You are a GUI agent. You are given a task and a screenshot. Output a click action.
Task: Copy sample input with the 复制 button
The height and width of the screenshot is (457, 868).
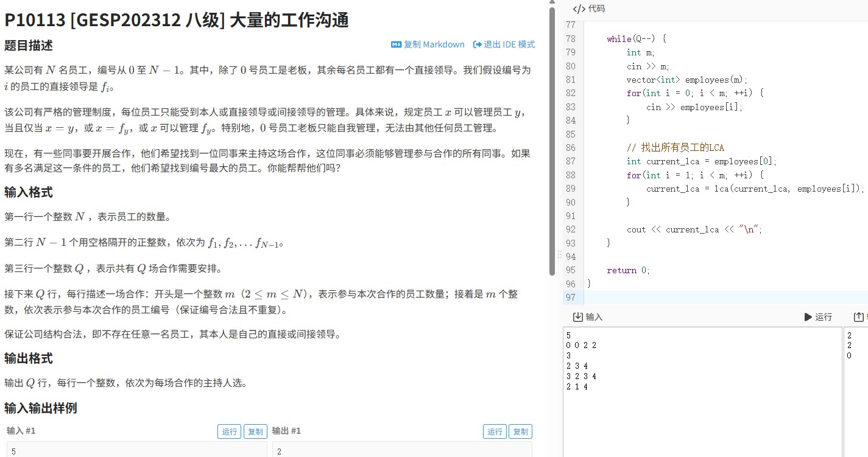255,431
